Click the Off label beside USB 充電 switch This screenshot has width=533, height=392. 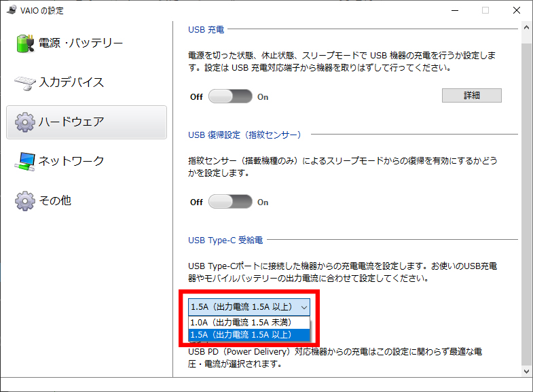click(x=196, y=97)
